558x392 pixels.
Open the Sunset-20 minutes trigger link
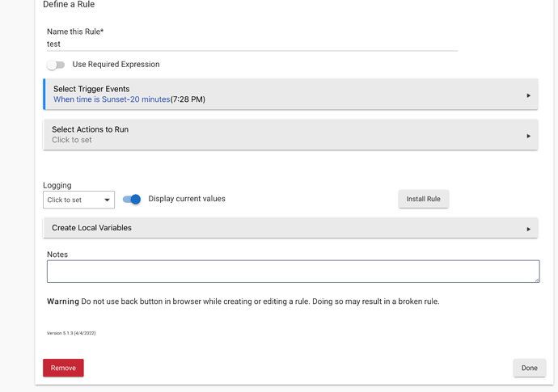click(x=112, y=99)
